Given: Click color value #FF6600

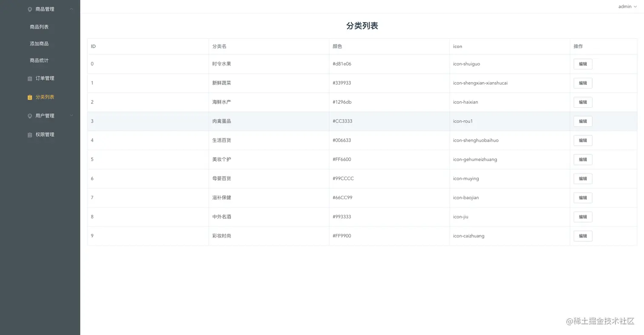Looking at the screenshot, I should 342,160.
